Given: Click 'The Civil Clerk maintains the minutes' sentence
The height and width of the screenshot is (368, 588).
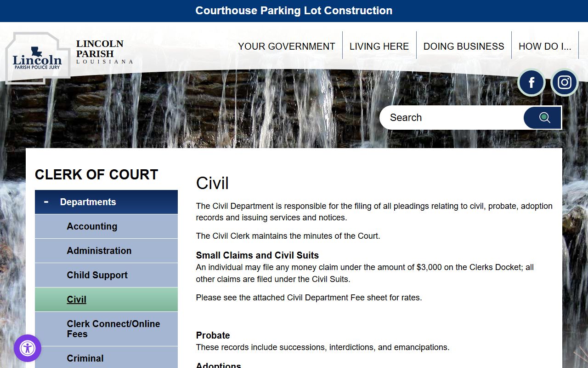Looking at the screenshot, I should (x=288, y=236).
